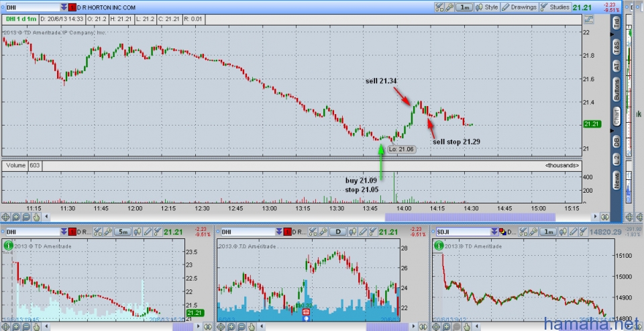
Task: Open pencil drawings icon on 5m chart
Action: tap(148, 232)
